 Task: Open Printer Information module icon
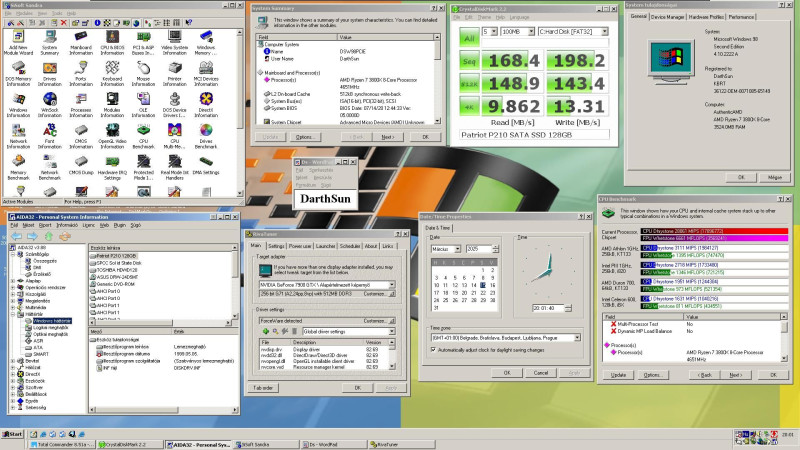174,74
